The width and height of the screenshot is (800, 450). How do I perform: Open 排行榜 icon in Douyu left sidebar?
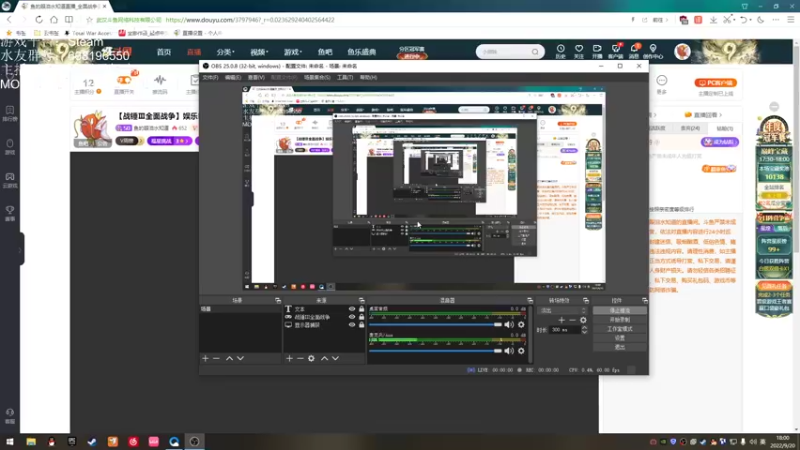10,113
